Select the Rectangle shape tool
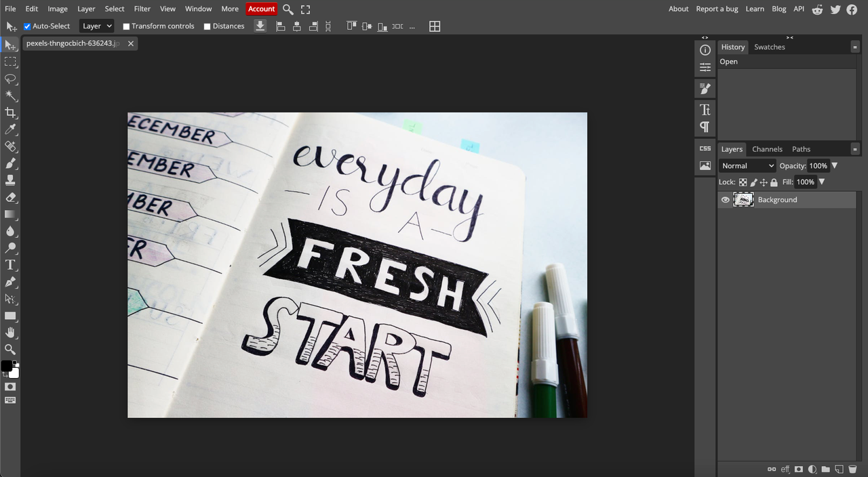The image size is (868, 477). pyautogui.click(x=10, y=316)
